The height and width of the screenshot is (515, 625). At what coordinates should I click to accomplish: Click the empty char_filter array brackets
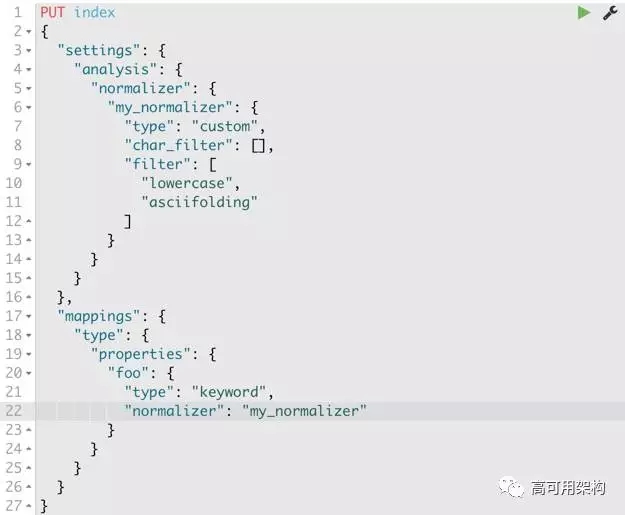[258, 146]
